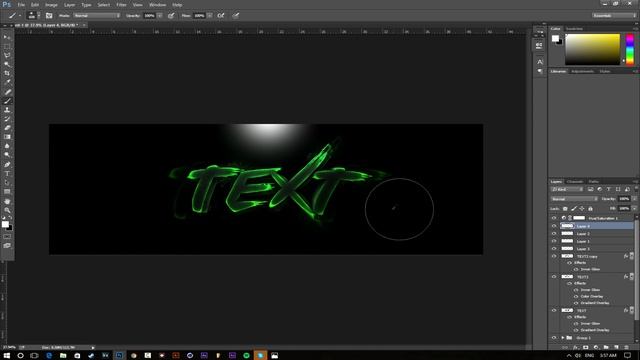Click the foreground color swatch in toolbox

[5, 224]
